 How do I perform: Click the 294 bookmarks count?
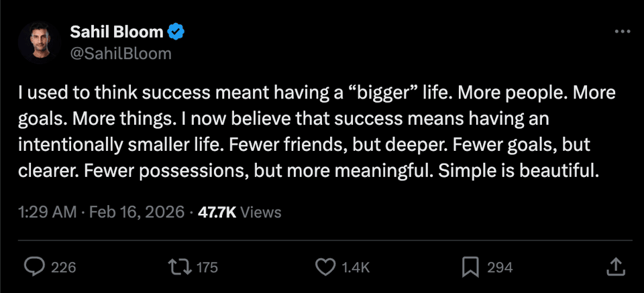(x=500, y=268)
